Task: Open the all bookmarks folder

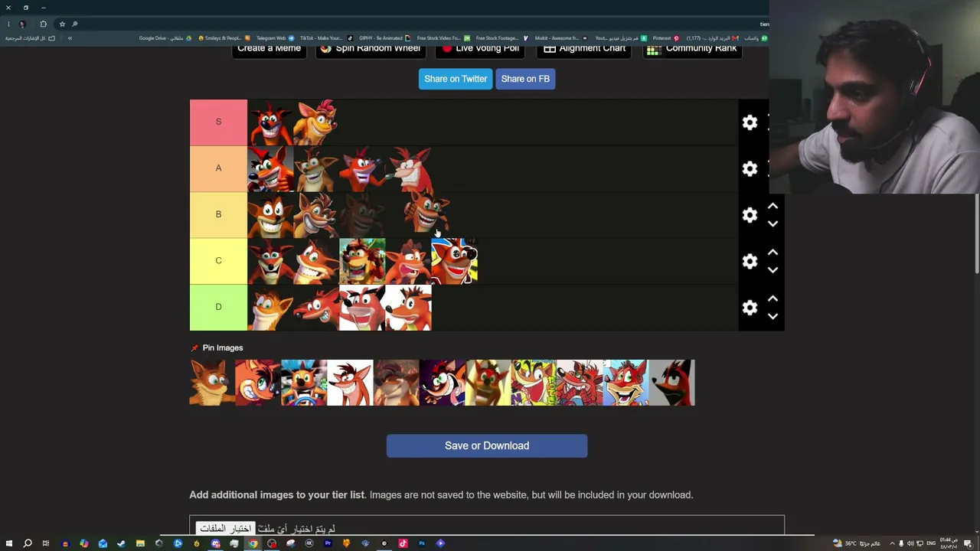Action: (x=31, y=38)
